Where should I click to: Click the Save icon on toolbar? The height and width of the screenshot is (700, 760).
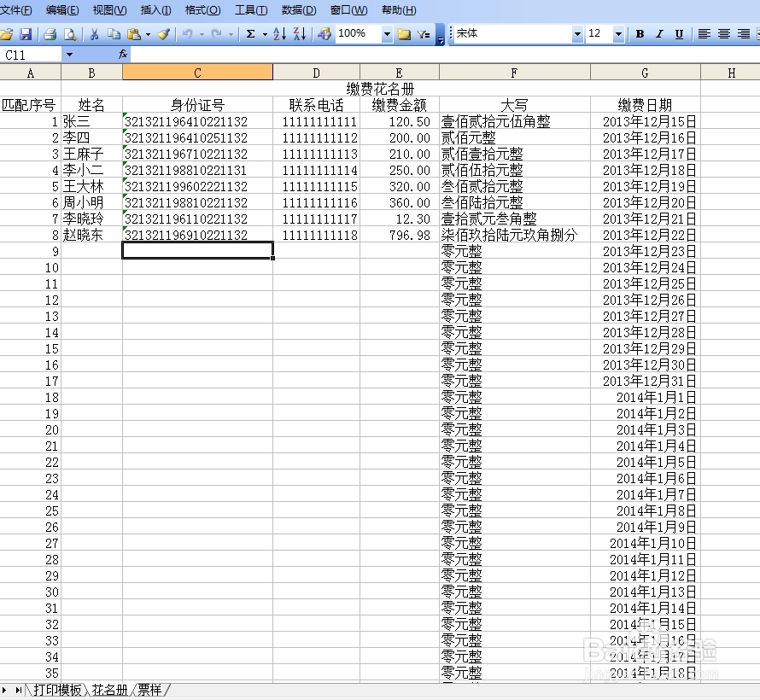(26, 34)
